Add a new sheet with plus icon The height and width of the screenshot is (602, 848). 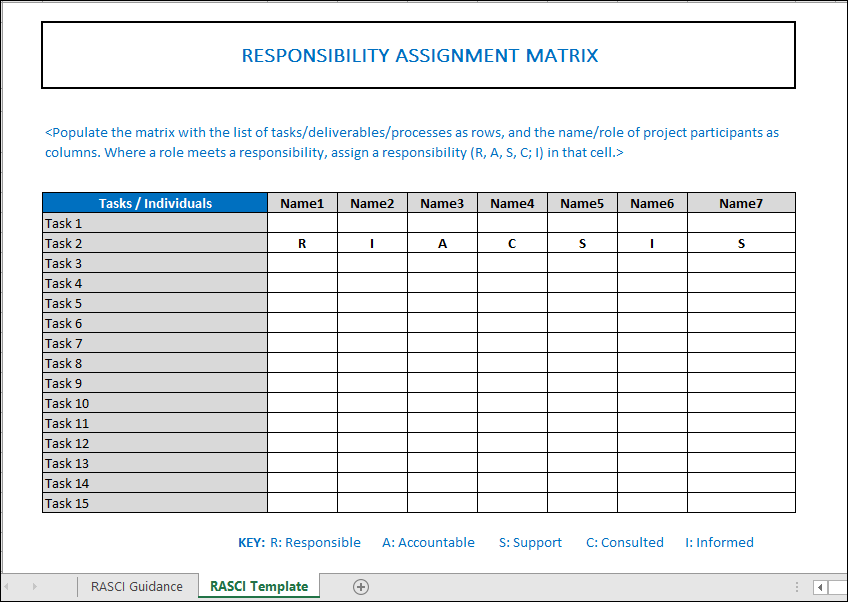click(361, 587)
